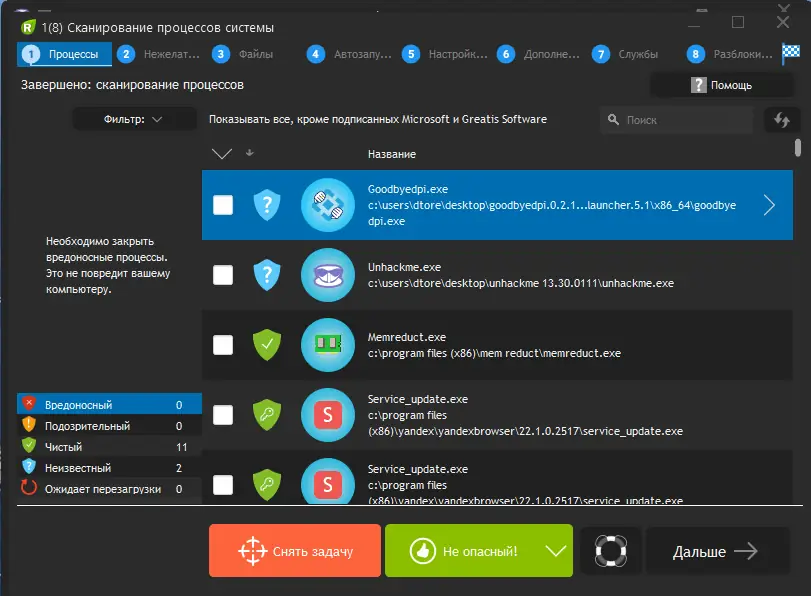The width and height of the screenshot is (811, 596).
Task: Click the green key shield of the Service_update.exe row under Memreduct.exe
Action: point(267,414)
